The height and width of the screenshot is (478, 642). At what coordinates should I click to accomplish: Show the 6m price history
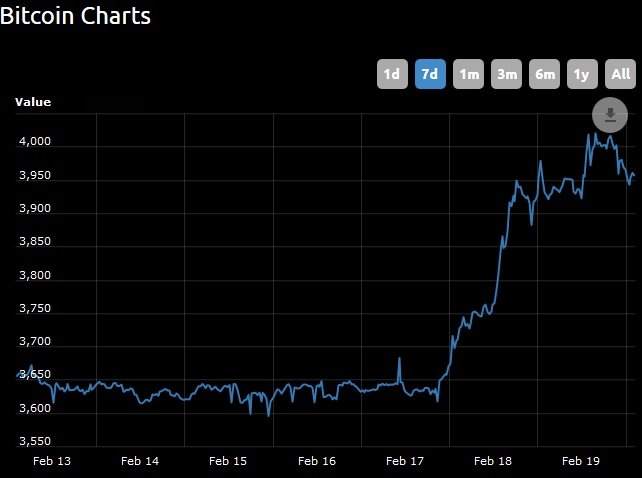point(545,74)
